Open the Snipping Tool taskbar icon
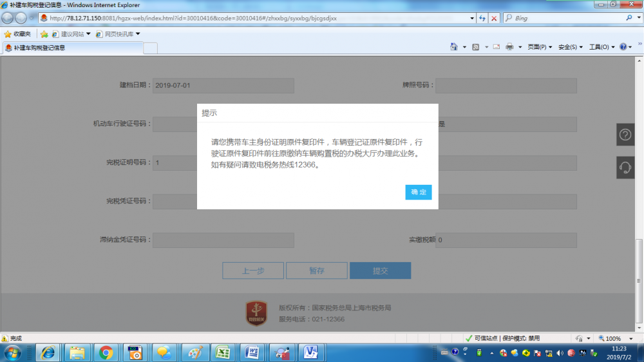 pos(281,353)
